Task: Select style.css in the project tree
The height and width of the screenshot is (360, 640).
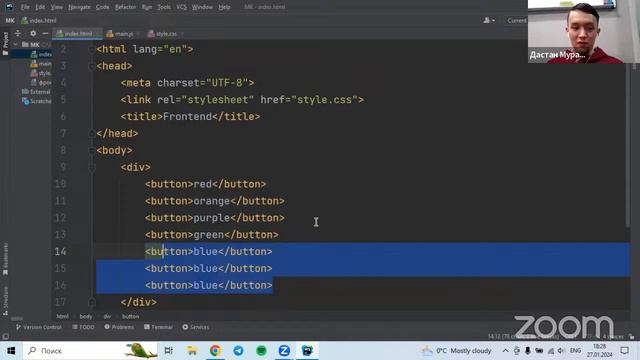Action: tap(41, 73)
